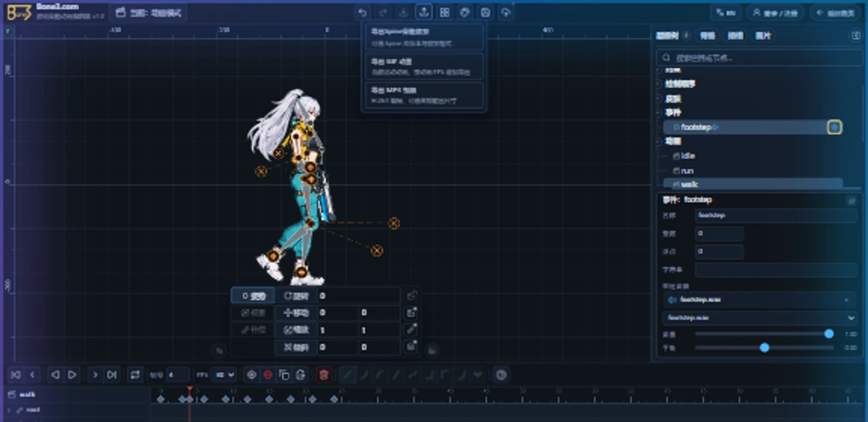The image size is (868, 422).
Task: Expand the root bone row in timeline
Action: [9, 410]
